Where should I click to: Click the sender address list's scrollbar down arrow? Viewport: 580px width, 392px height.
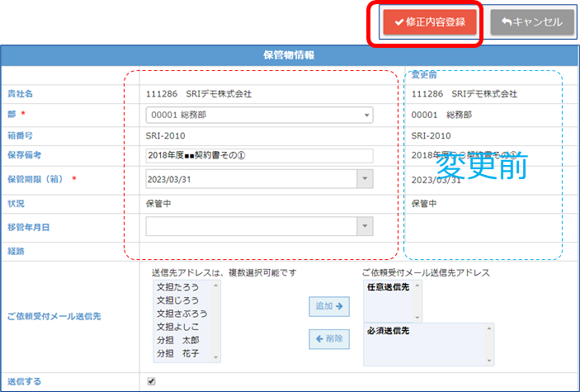[x=216, y=357]
